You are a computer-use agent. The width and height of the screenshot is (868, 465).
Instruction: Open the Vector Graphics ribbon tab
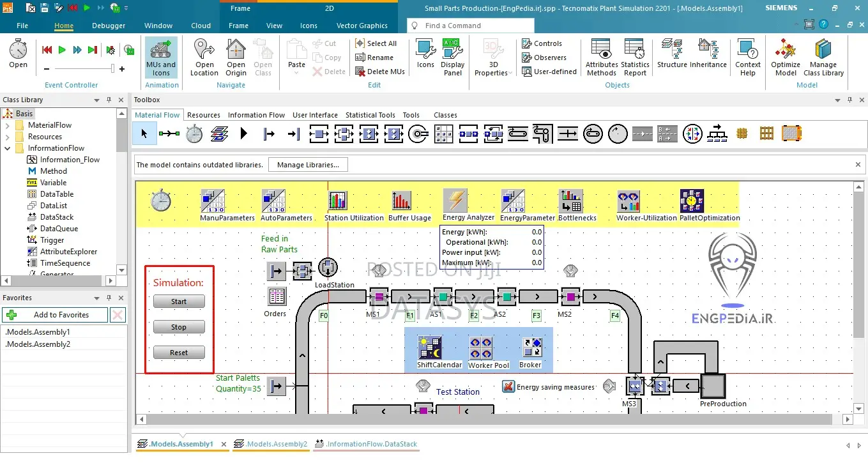[x=362, y=26]
